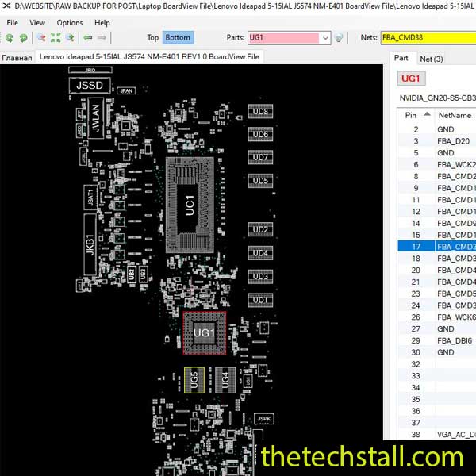
Task: Select the UD7 memory chip
Action: pyautogui.click(x=260, y=157)
